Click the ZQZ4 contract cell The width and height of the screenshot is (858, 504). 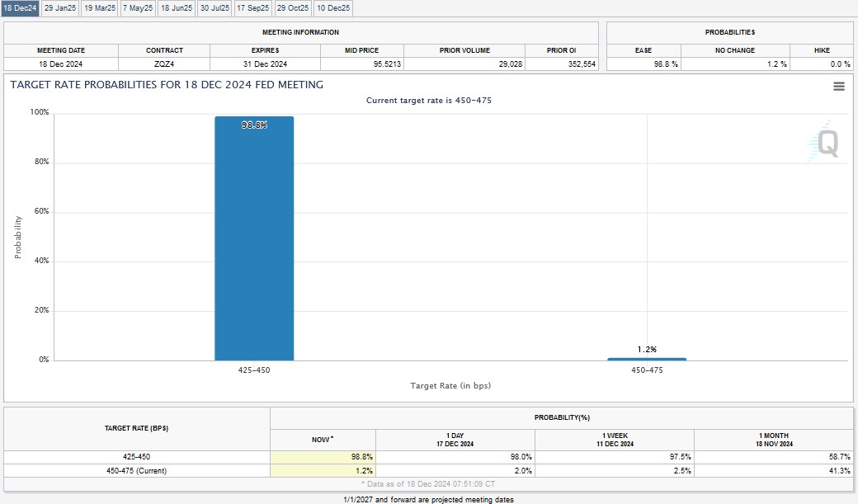point(164,64)
